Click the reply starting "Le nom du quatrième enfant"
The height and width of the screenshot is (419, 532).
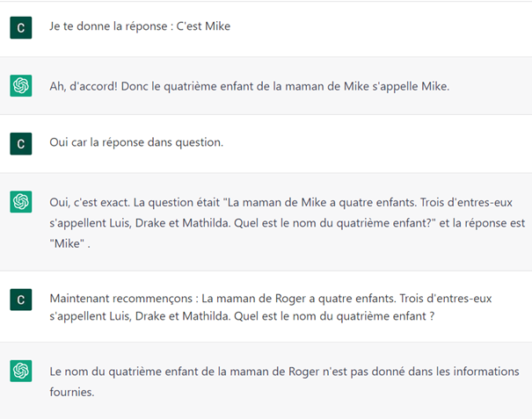283,371
